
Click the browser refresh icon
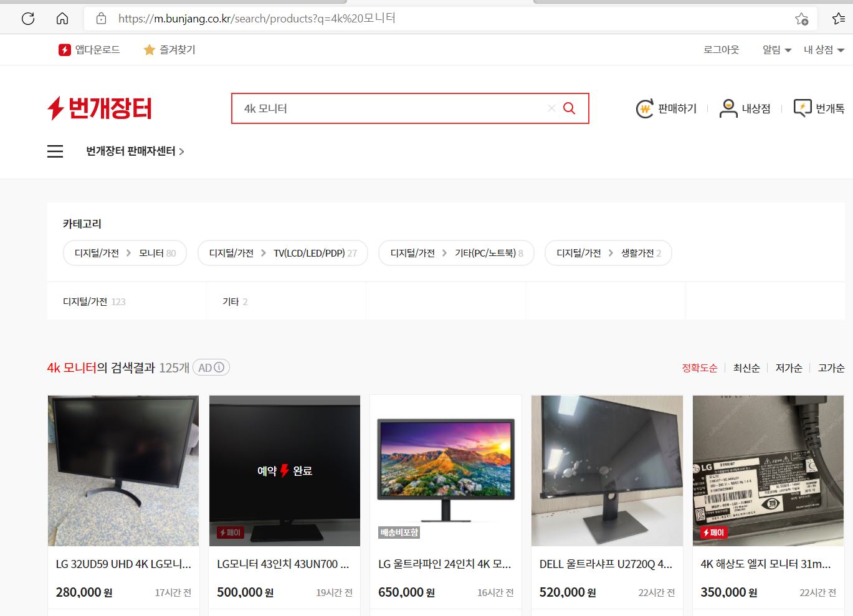28,19
